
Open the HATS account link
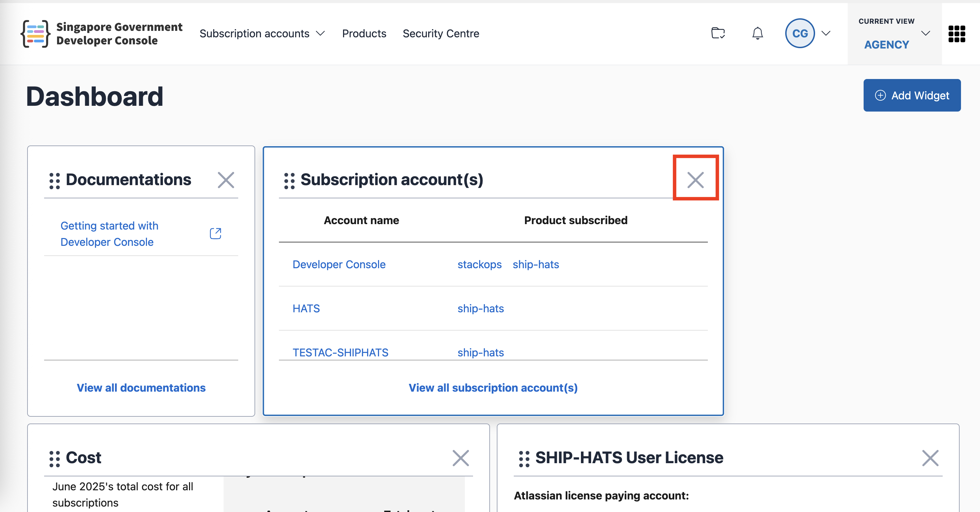306,309
